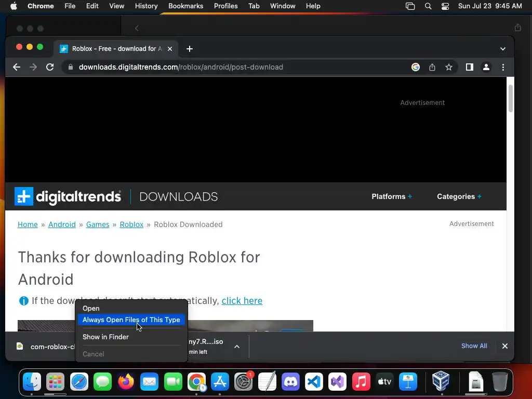The image size is (532, 399).
Task: Choose Always Open Files of This Type
Action: point(131,320)
